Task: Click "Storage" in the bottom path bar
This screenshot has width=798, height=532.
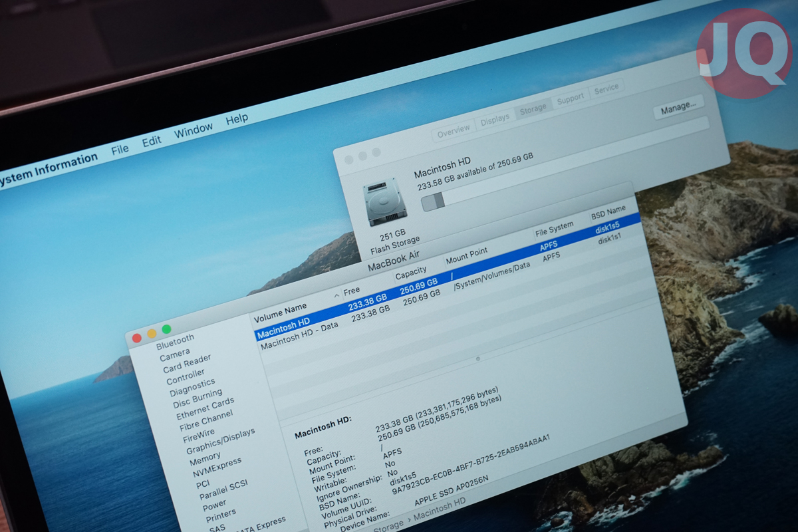Action: point(388,525)
